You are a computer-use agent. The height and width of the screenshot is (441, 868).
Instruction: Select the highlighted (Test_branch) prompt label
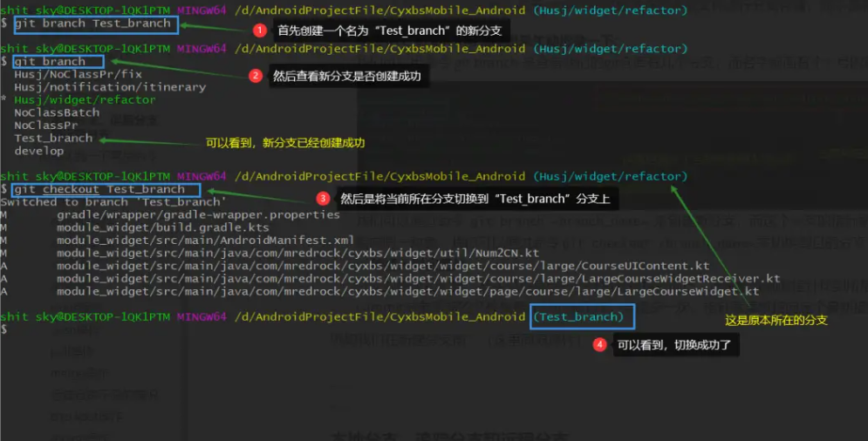[581, 316]
